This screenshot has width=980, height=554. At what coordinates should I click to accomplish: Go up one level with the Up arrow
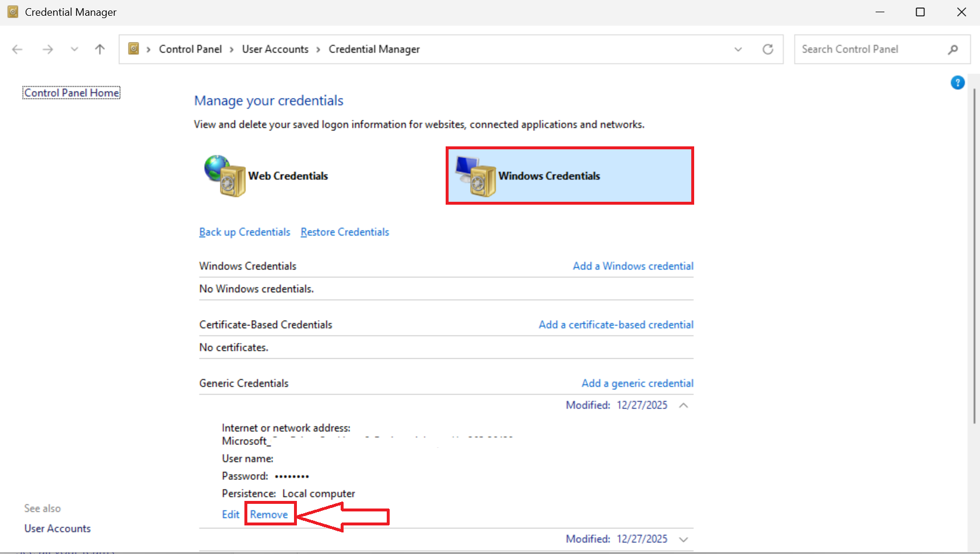pos(100,50)
